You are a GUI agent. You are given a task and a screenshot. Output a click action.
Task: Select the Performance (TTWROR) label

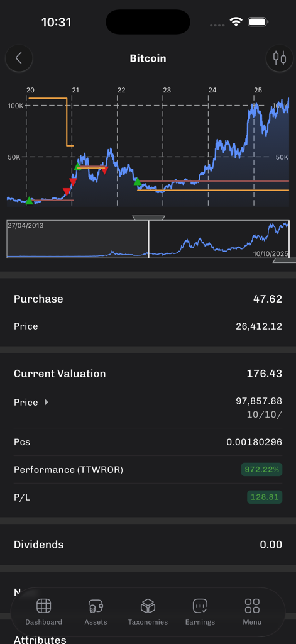tap(69, 469)
